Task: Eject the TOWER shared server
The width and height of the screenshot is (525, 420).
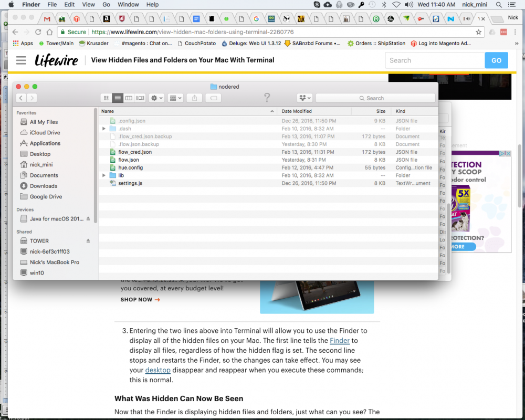Action: (88, 241)
